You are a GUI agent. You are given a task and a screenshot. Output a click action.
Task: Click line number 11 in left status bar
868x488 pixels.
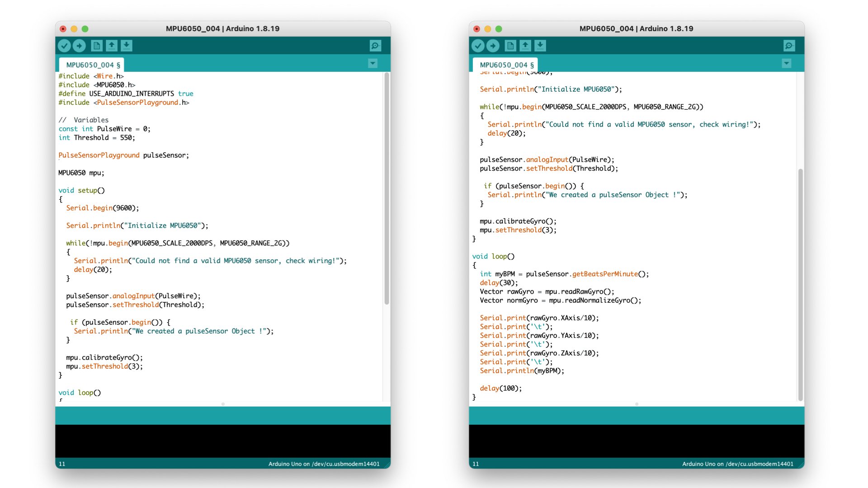click(x=62, y=464)
